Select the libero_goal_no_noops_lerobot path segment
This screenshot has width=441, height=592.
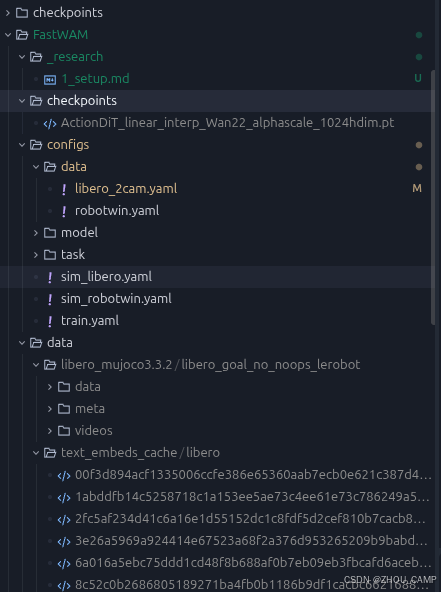coord(271,364)
